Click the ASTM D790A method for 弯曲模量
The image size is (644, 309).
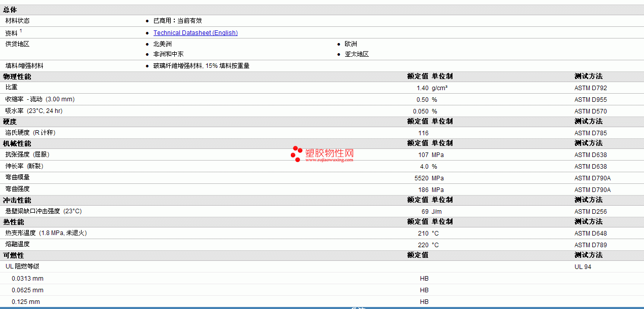click(x=592, y=178)
